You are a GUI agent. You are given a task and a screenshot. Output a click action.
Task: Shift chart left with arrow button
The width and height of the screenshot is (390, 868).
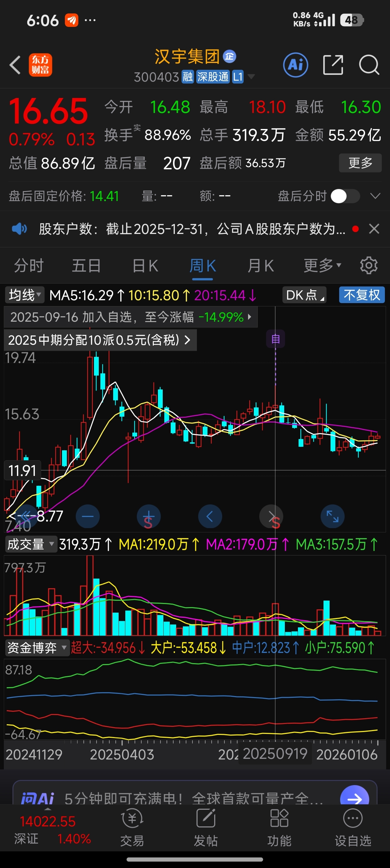pos(210,516)
